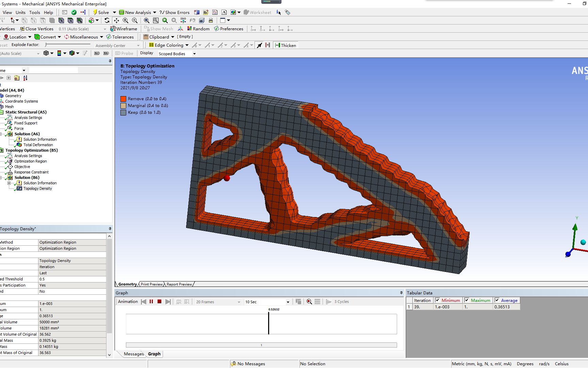The width and height of the screenshot is (588, 368).
Task: Uncheck the Average column checkbox
Action: point(497,300)
